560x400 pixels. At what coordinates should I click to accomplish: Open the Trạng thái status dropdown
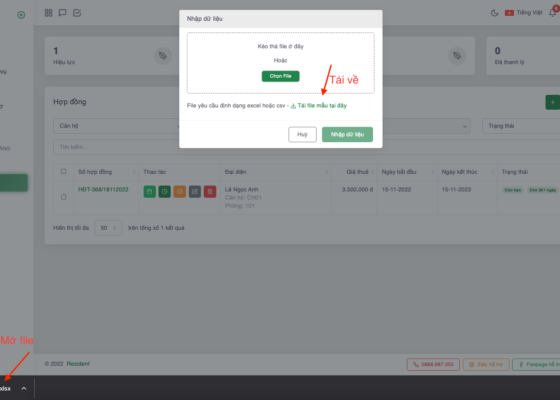pos(521,126)
